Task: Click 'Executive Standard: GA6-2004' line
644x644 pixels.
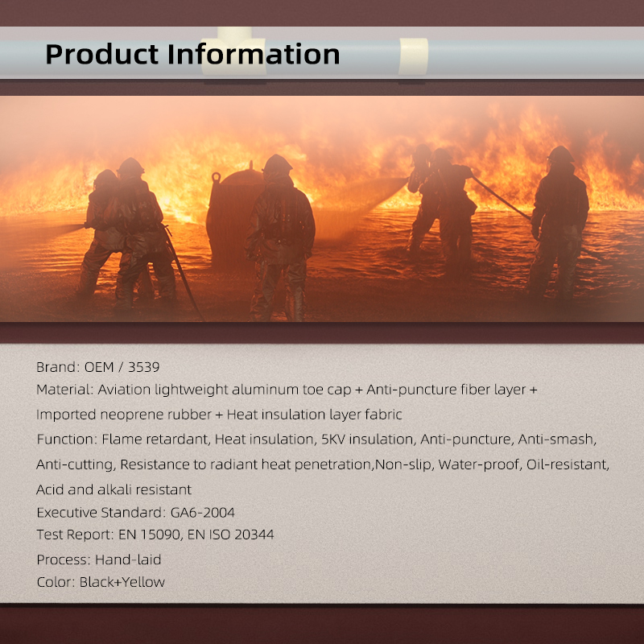Action: tap(135, 513)
